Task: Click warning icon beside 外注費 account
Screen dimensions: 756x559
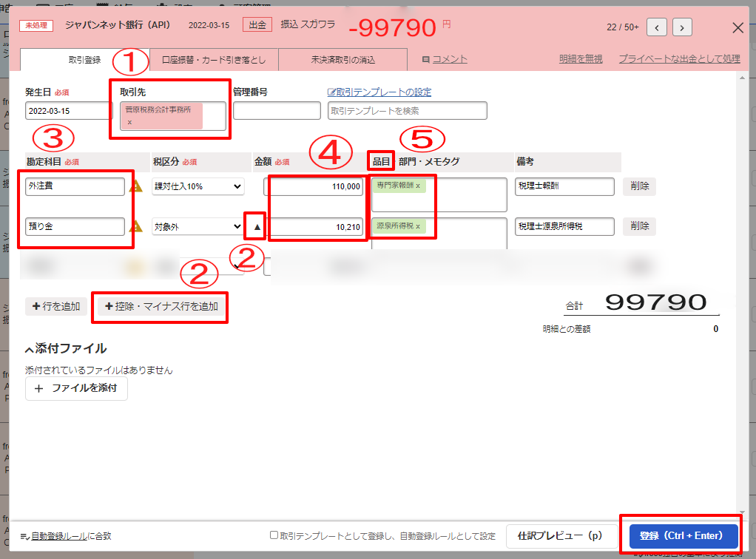Action: tap(136, 187)
